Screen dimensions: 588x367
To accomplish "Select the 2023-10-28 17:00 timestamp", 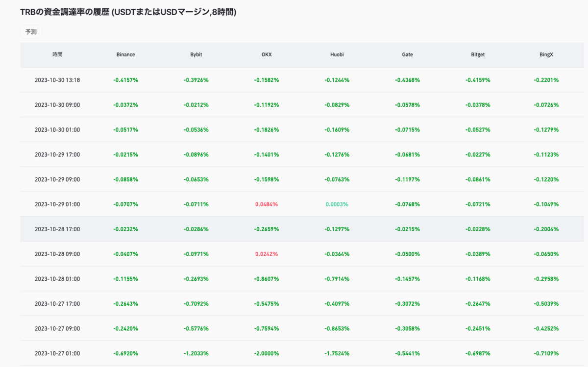I will 57,229.
